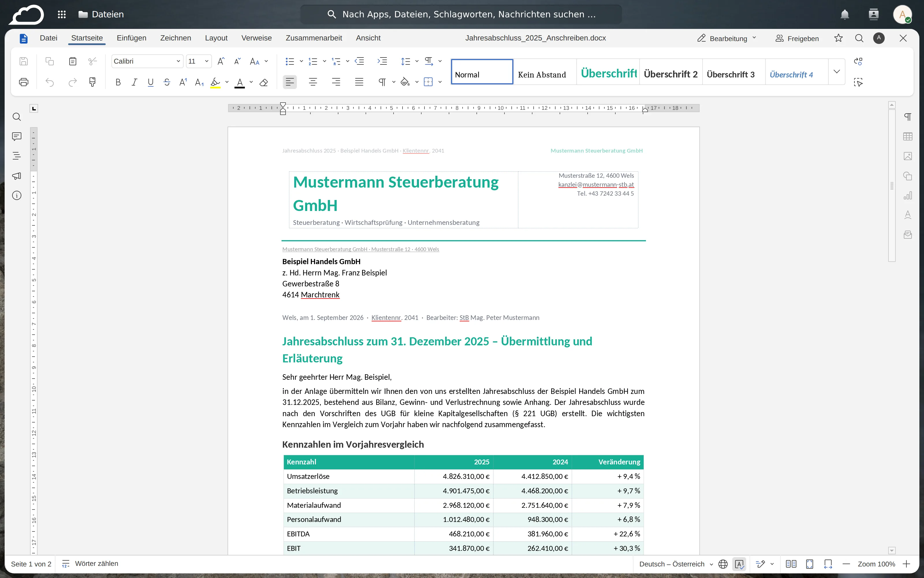Toggle italic formatting
This screenshot has width=924, height=578.
pyautogui.click(x=134, y=82)
